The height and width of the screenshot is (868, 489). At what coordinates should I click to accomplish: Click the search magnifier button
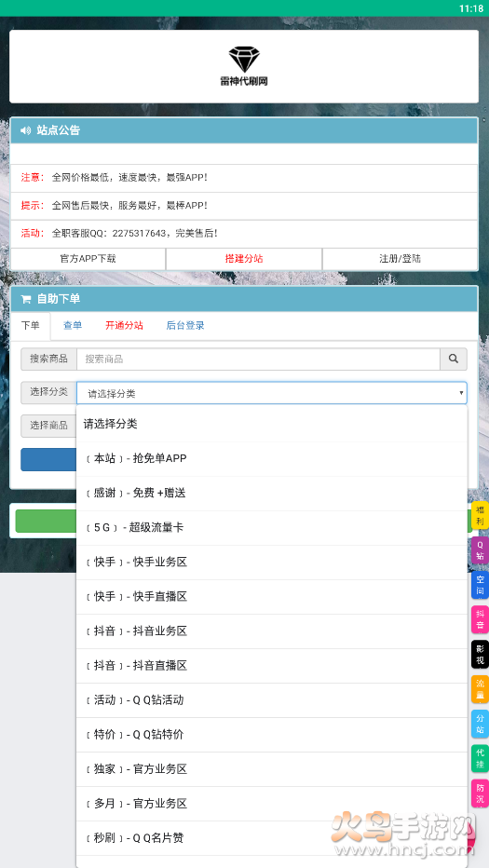453,359
